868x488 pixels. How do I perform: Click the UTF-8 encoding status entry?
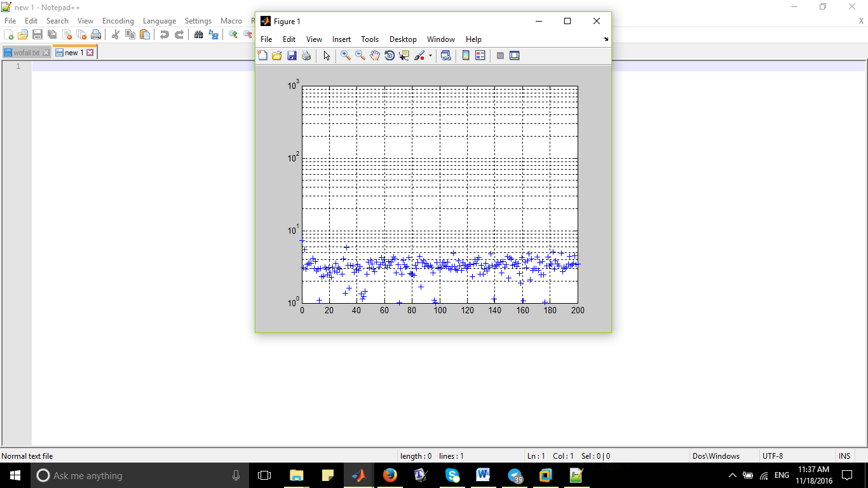pos(773,456)
